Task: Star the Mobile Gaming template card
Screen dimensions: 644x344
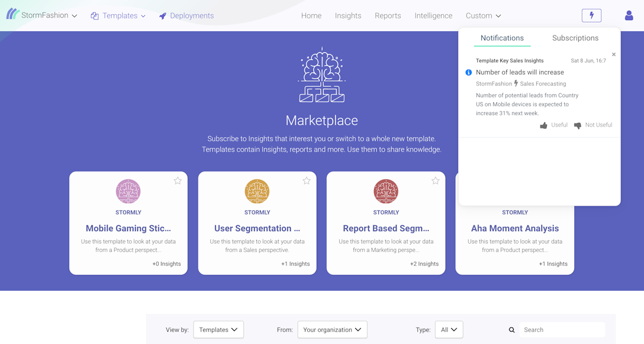Action: click(178, 181)
